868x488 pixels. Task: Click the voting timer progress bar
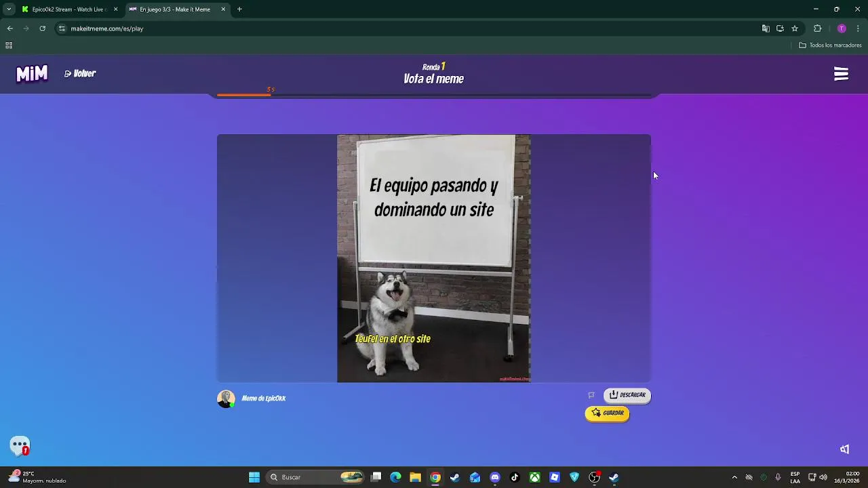pos(434,95)
